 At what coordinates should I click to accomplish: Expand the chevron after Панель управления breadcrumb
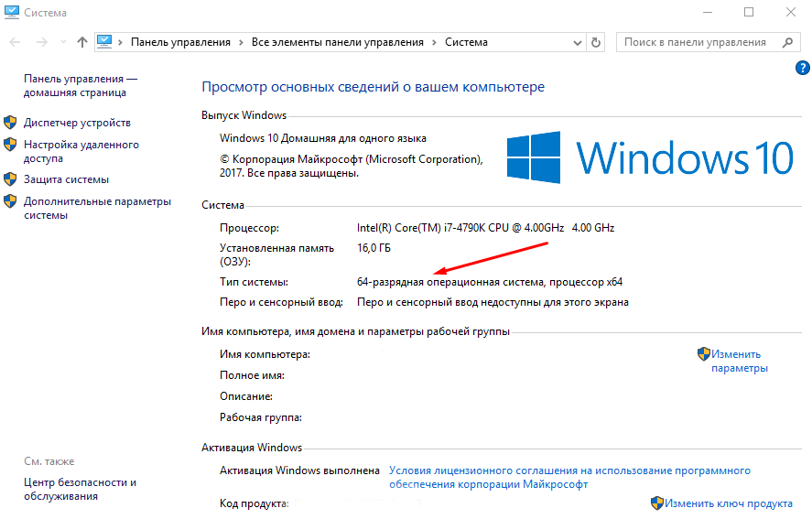click(x=241, y=42)
